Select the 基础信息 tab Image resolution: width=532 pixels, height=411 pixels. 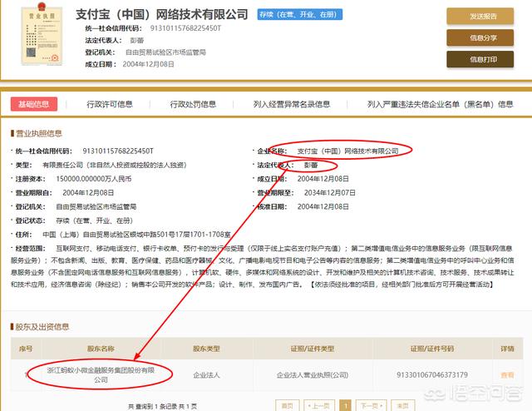click(34, 104)
